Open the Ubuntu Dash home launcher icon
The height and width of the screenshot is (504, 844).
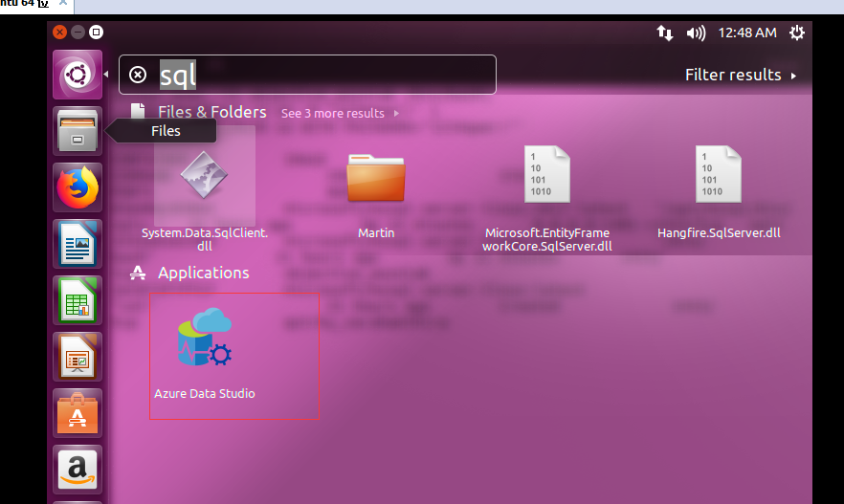(x=78, y=75)
